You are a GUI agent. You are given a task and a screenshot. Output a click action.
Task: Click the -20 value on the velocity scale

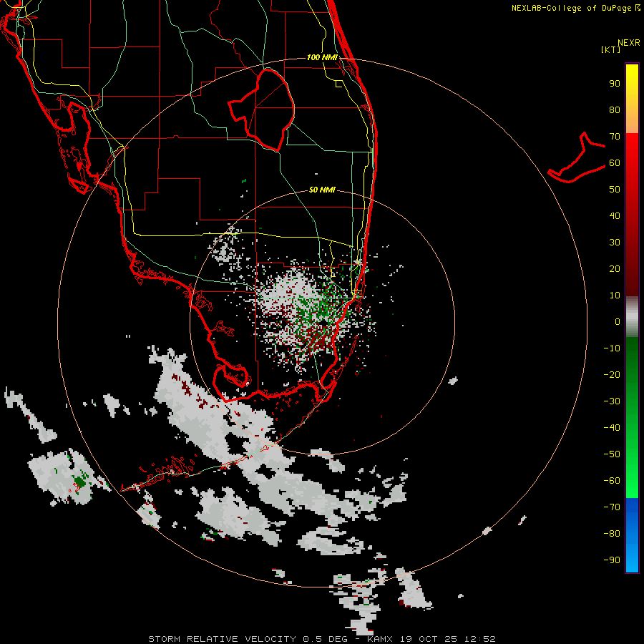point(612,374)
